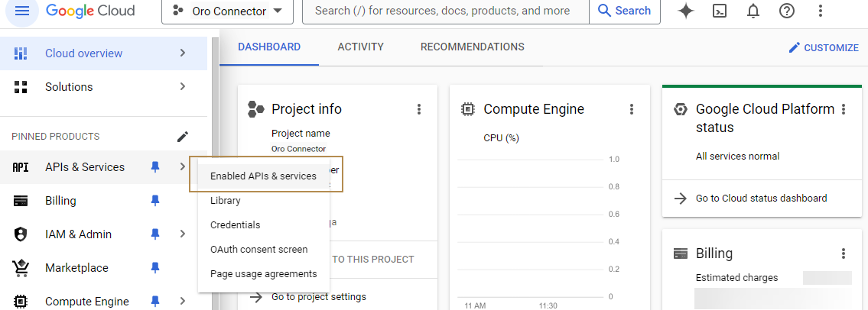Open the top bar three-dot settings menu

pyautogui.click(x=821, y=11)
